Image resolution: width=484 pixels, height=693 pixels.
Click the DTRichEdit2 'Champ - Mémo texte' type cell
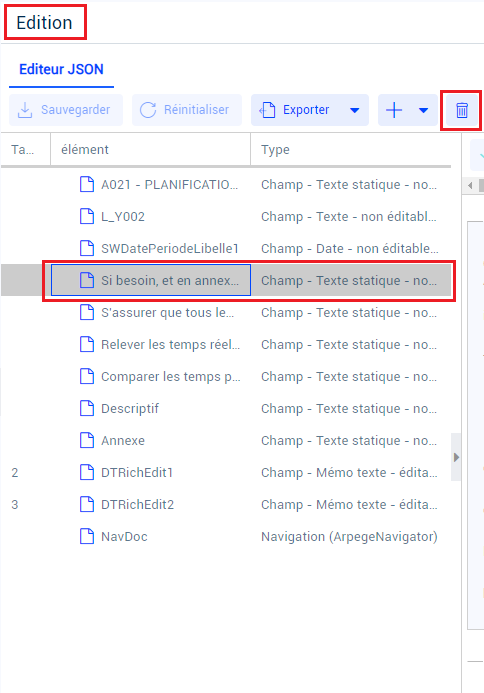(349, 504)
